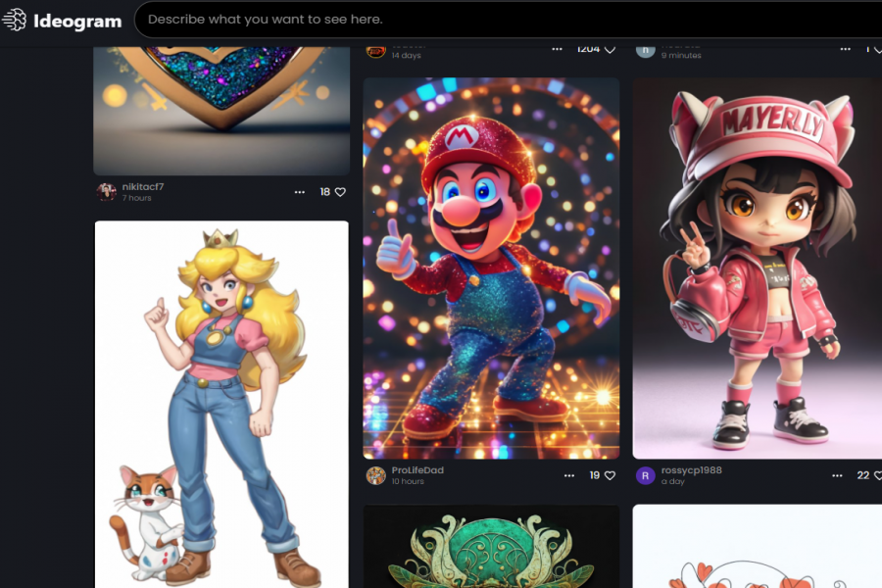Open more options for rossycp1988's post
882x588 pixels.
tap(837, 475)
